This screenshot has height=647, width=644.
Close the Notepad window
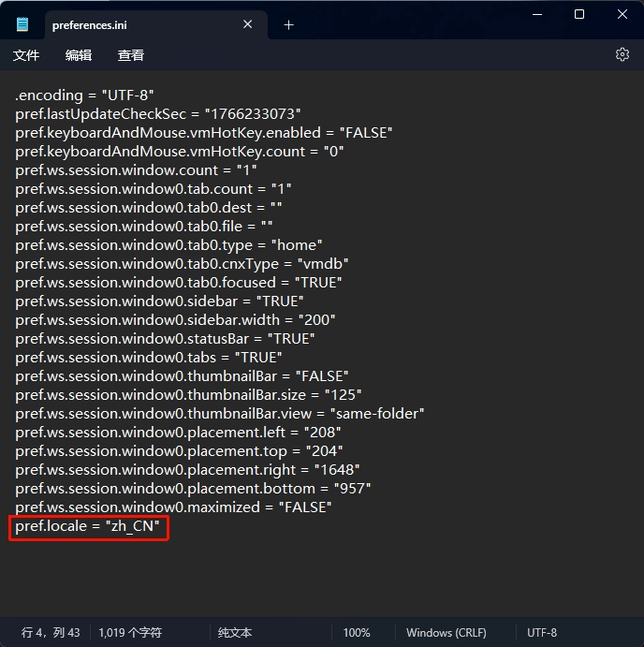coord(622,14)
